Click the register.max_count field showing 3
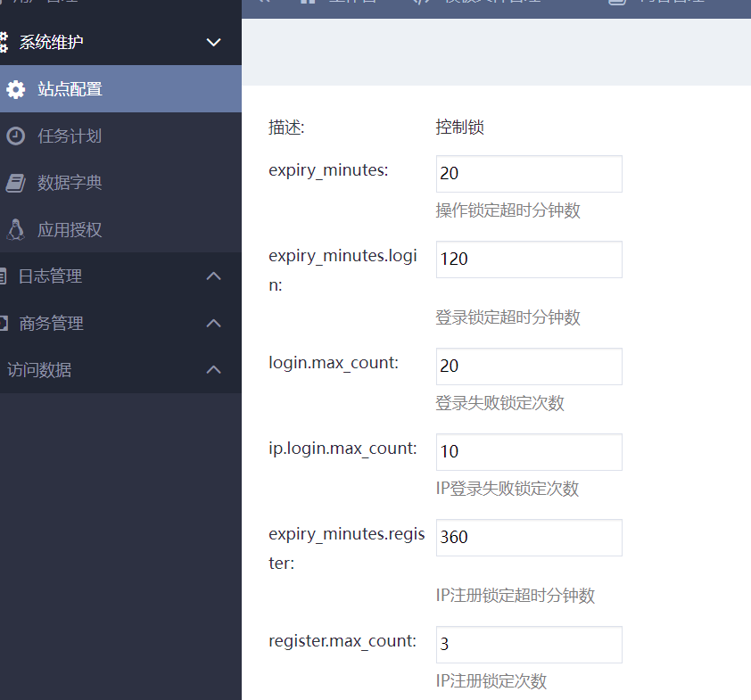Viewport: 751px width, 700px height. click(x=528, y=645)
